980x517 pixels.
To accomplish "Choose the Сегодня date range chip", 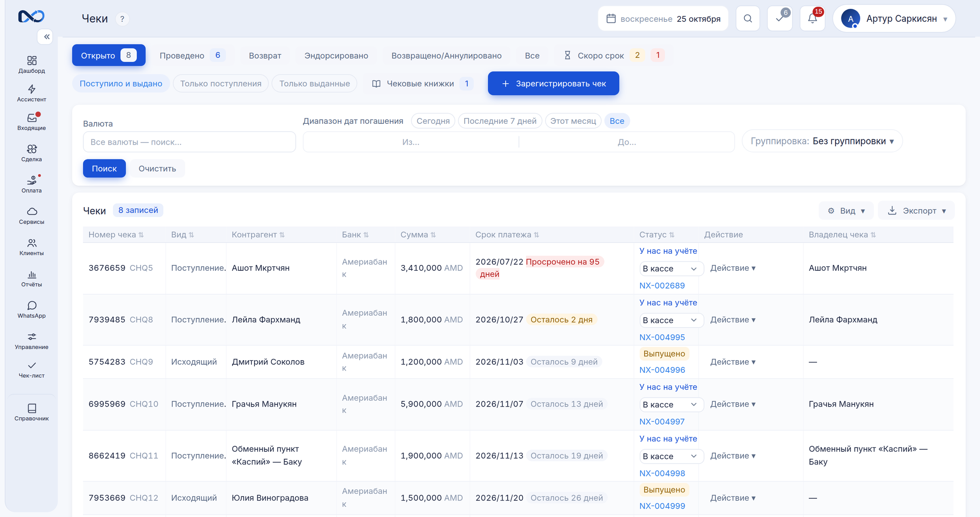I will coord(433,121).
